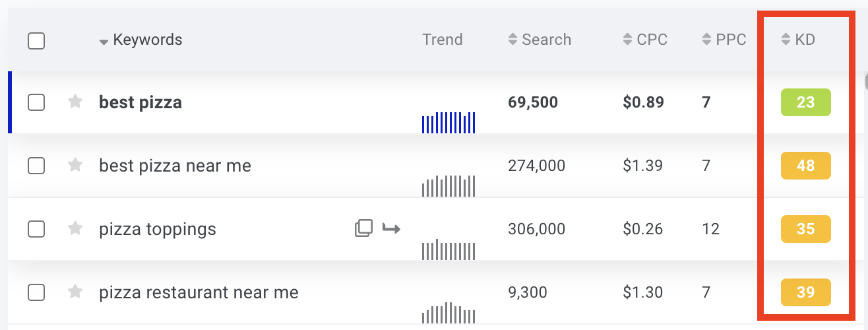This screenshot has height=330, width=868.
Task: Sort by the KD column
Action: tap(798, 40)
